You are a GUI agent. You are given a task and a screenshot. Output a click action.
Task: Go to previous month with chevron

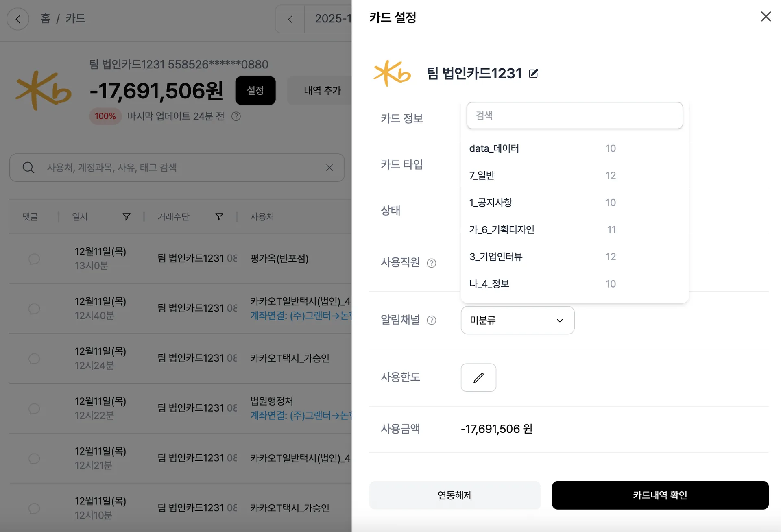click(290, 19)
